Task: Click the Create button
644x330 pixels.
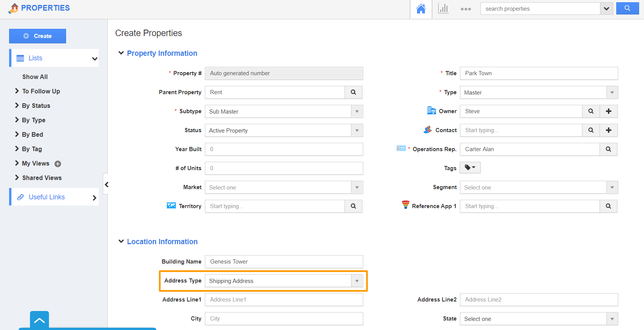Action: coord(38,36)
